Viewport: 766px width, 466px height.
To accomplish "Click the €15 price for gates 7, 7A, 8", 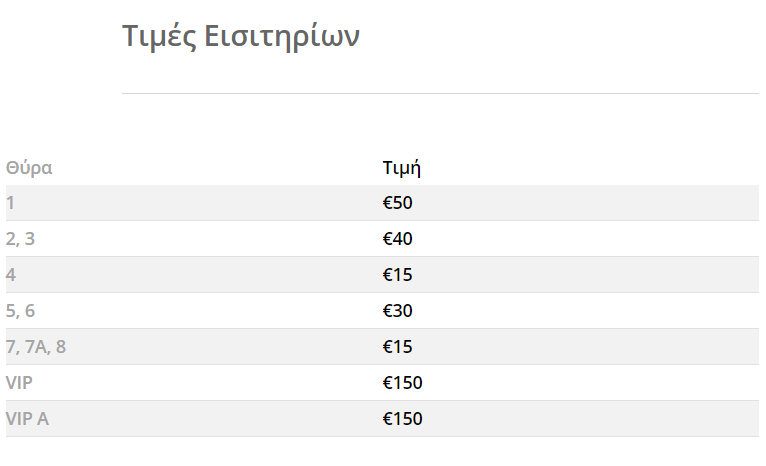I will [398, 347].
